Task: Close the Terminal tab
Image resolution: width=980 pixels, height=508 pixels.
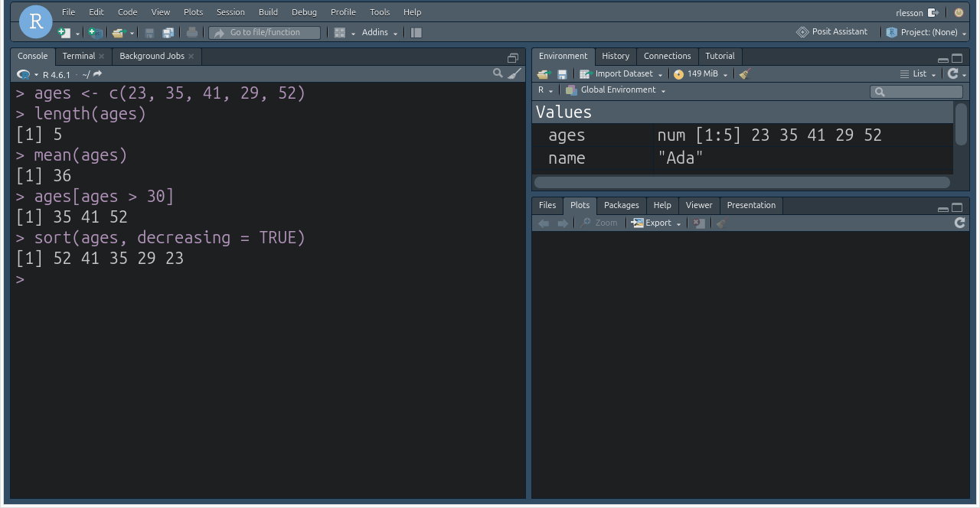Action: 102,57
